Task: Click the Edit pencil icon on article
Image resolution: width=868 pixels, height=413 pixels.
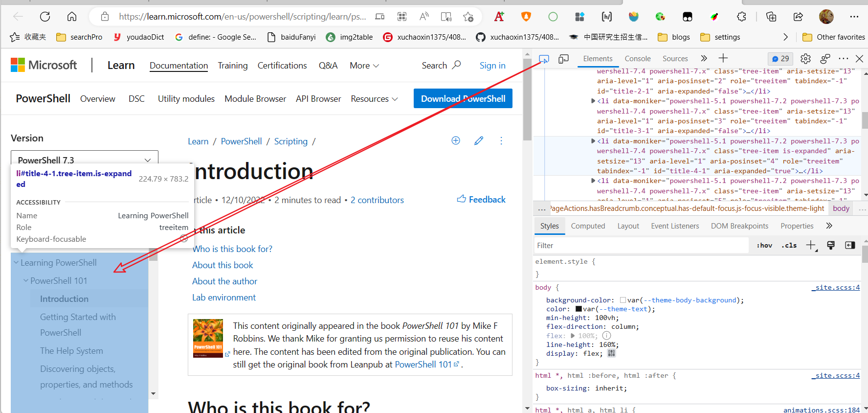Action: point(479,140)
